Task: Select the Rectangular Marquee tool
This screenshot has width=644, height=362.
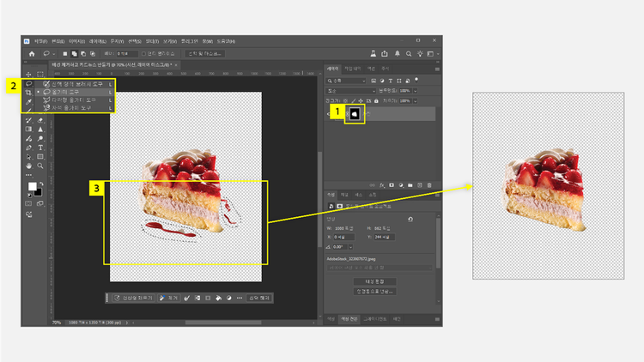Action: (40, 75)
